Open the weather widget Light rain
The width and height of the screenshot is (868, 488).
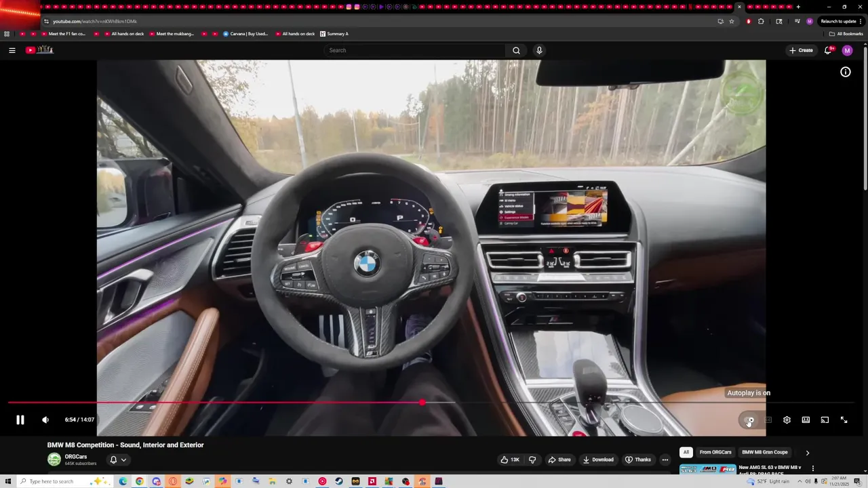pyautogui.click(x=768, y=481)
